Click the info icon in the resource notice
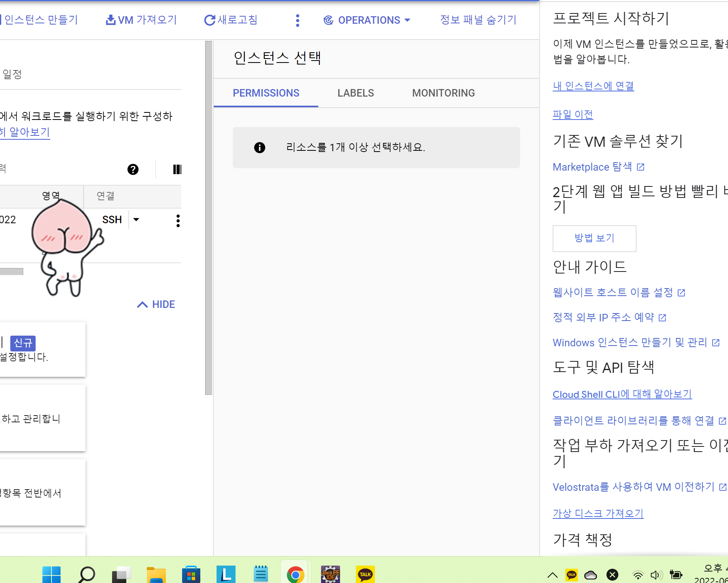This screenshot has width=728, height=583. tap(260, 148)
